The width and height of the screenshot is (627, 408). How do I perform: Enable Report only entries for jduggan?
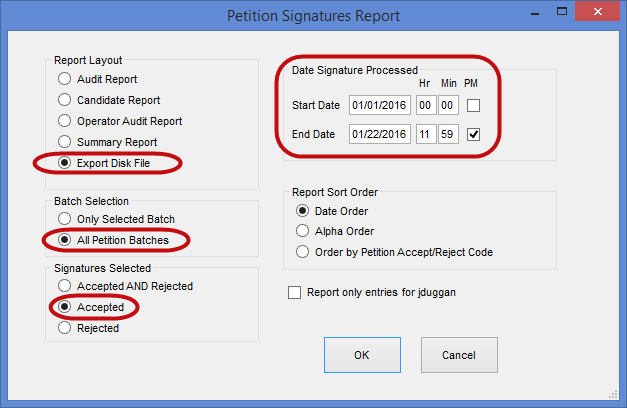294,293
